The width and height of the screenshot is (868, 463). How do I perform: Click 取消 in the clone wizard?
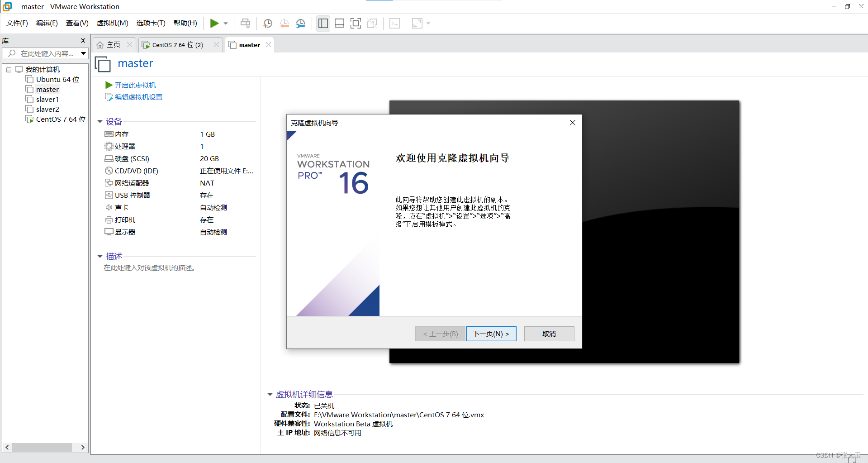pos(549,334)
